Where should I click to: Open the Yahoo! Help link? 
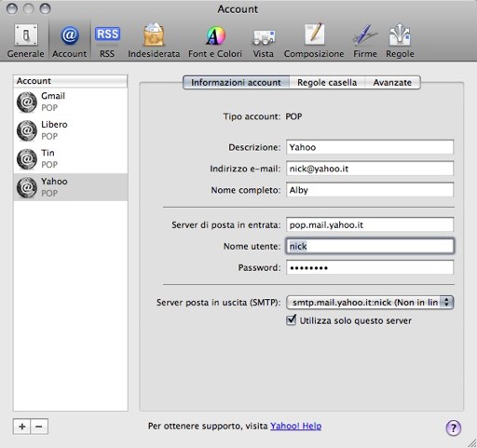pos(295,426)
